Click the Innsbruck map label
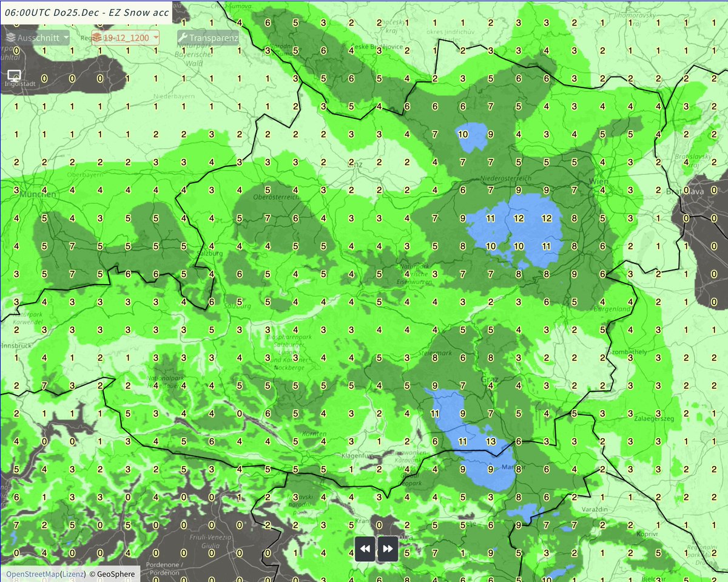728x582 pixels. 15,345
